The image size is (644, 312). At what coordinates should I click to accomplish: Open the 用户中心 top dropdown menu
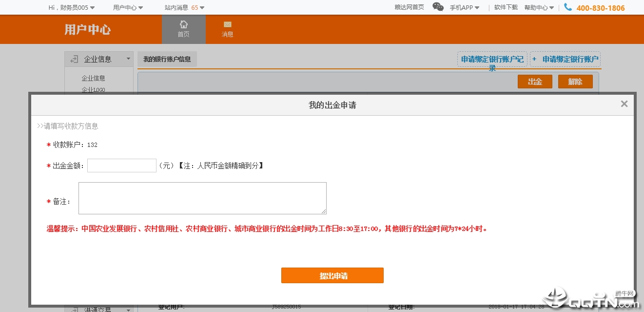click(x=128, y=7)
